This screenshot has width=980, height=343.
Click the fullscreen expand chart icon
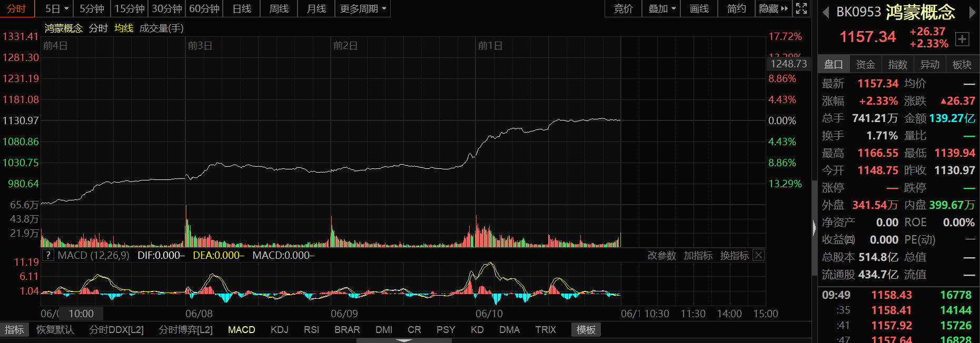coord(801,8)
